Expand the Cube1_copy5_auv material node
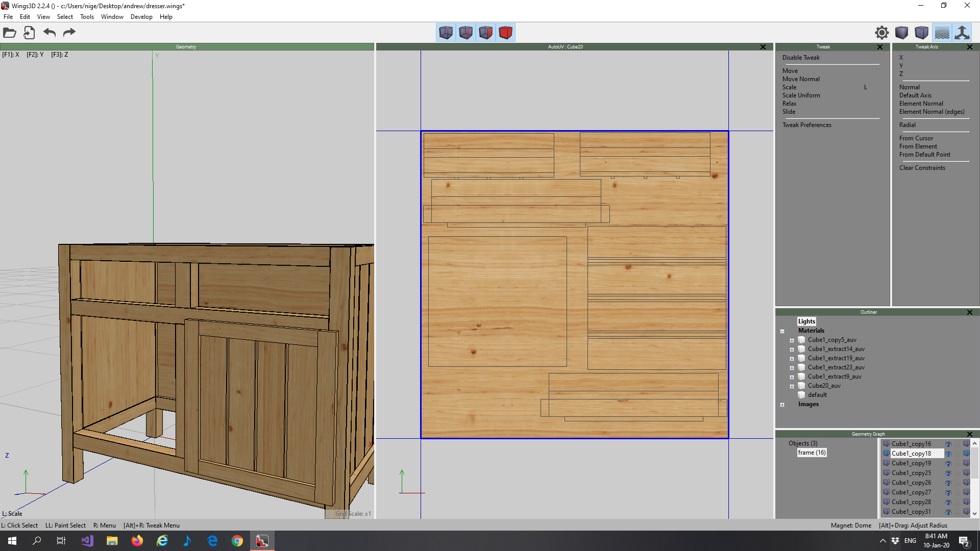980x551 pixels. (x=792, y=340)
